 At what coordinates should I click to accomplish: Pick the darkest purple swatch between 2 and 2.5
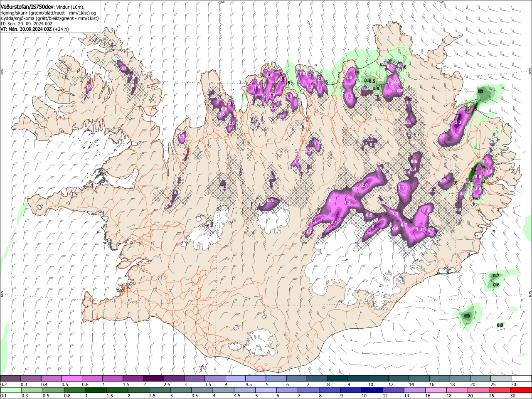[x=153, y=378]
